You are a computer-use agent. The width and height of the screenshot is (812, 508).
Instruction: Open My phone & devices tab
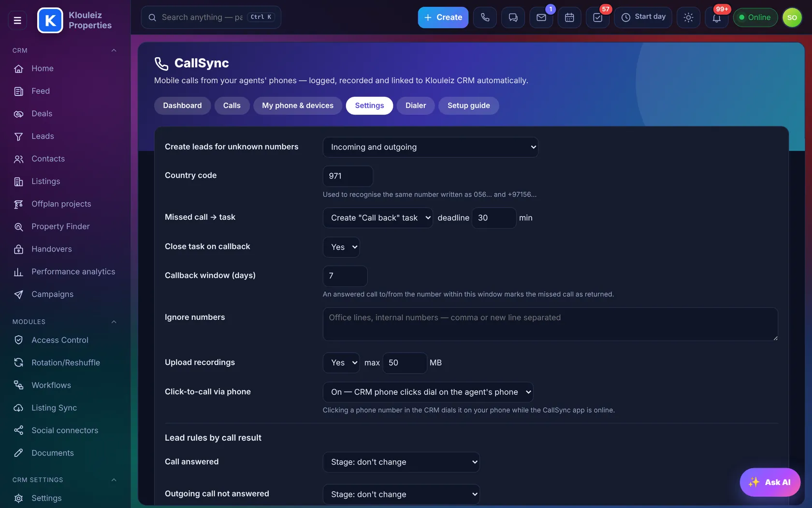(x=298, y=105)
